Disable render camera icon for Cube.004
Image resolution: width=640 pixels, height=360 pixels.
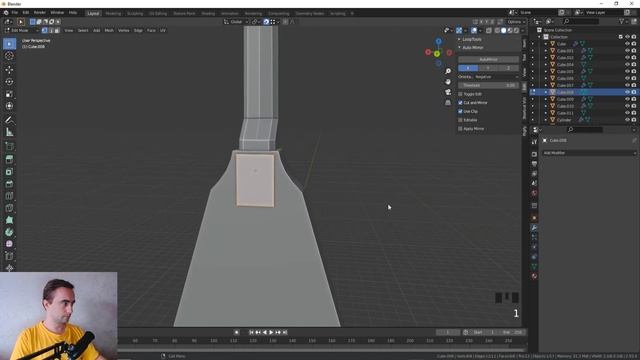[x=634, y=64]
